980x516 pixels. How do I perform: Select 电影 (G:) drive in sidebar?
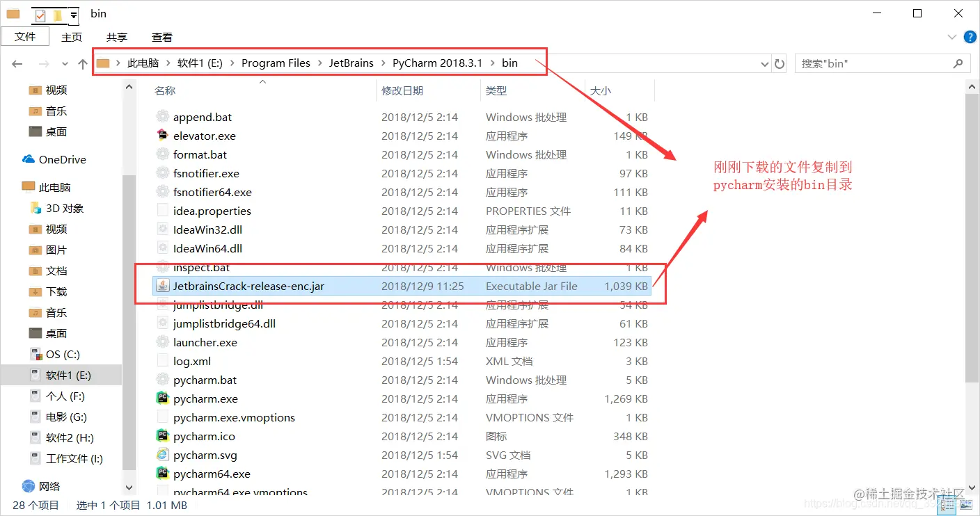[x=66, y=417]
